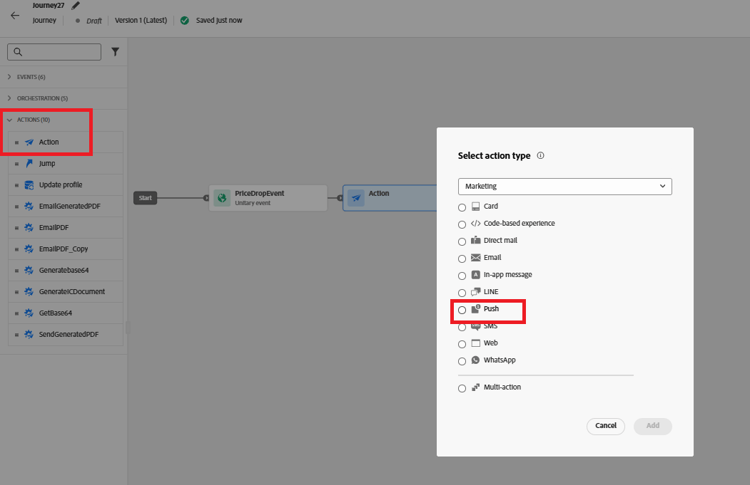Select the LINE radio button
The width and height of the screenshot is (750, 485).
462,293
